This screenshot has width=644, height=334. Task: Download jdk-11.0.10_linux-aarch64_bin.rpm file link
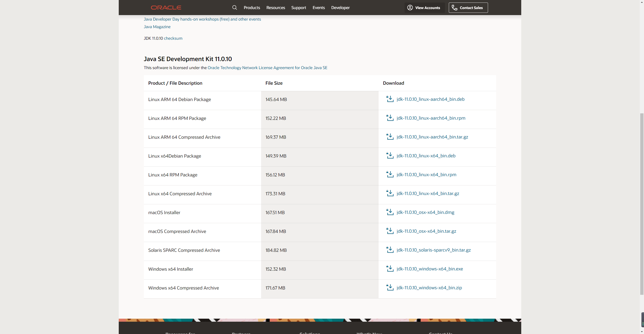tap(431, 118)
